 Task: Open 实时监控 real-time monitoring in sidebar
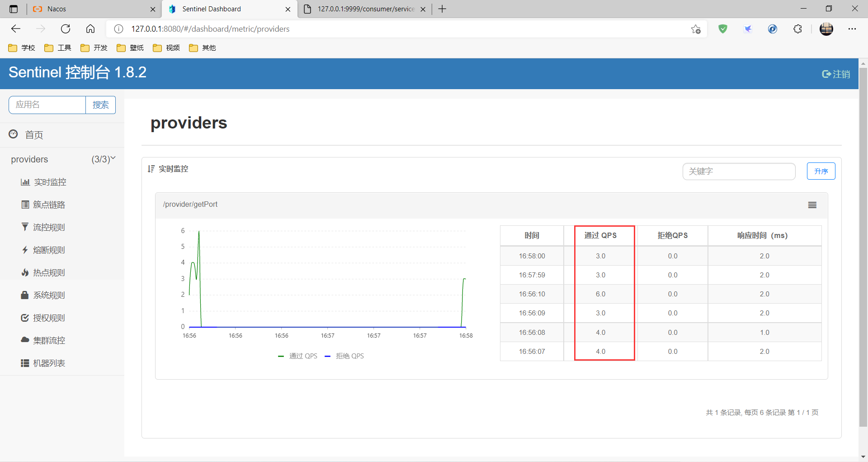click(x=44, y=182)
